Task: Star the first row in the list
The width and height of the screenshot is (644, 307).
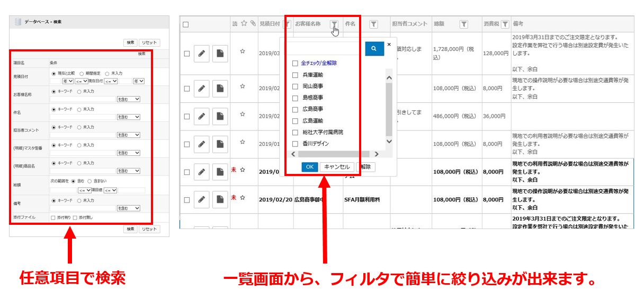Action: coord(243,52)
